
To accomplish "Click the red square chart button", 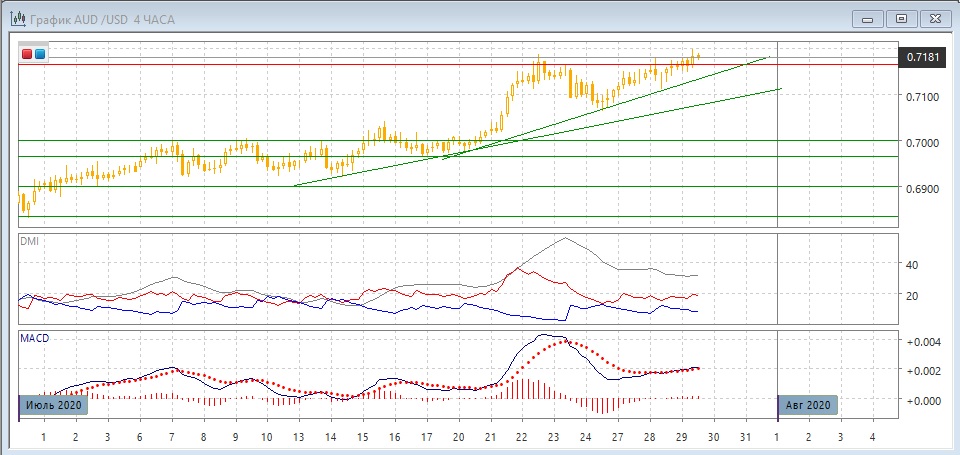I will coord(28,54).
